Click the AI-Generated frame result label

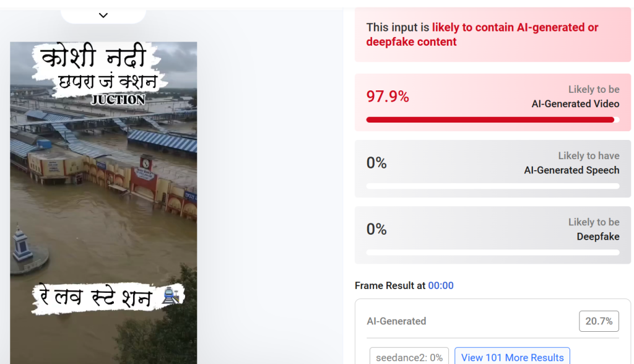click(396, 321)
